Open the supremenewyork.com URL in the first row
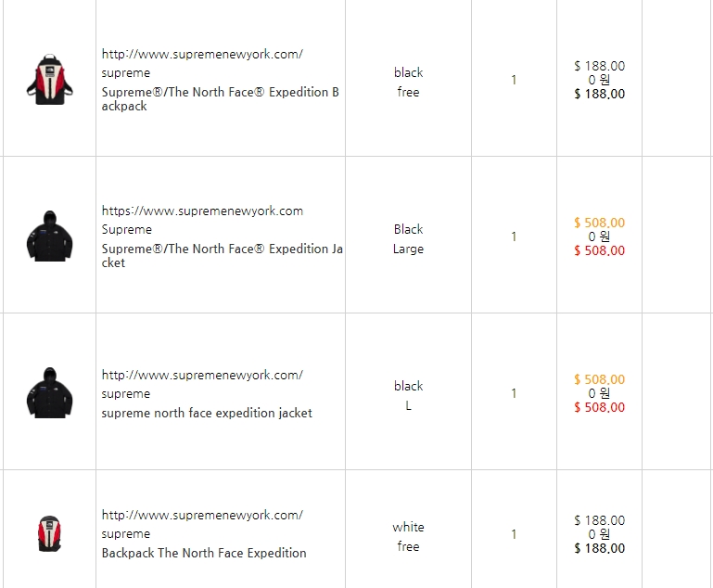The image size is (713, 588). 202,54
